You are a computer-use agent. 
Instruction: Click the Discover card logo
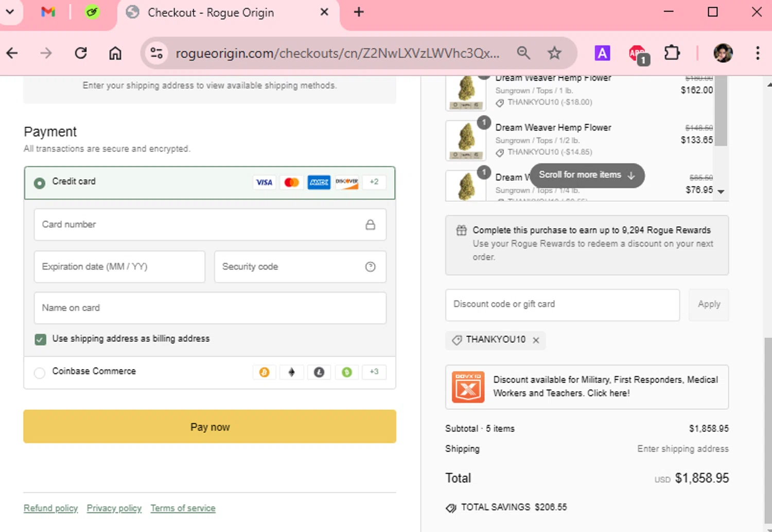[x=347, y=182]
